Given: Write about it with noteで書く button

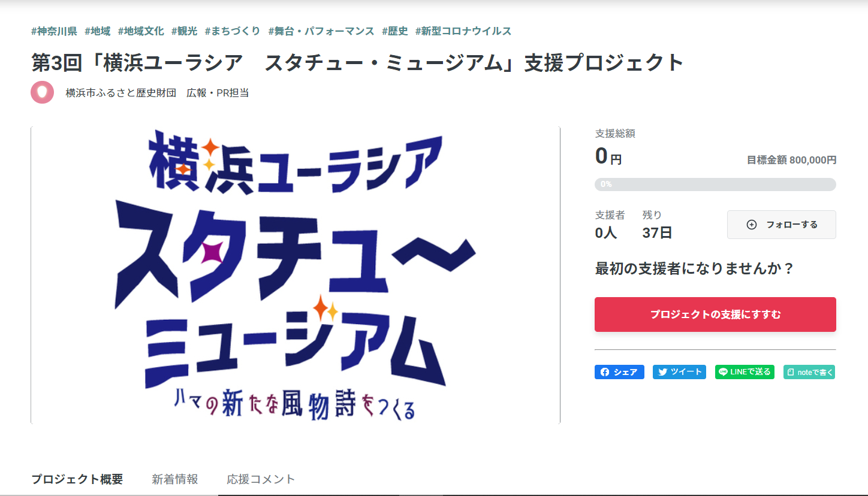Looking at the screenshot, I should [809, 372].
